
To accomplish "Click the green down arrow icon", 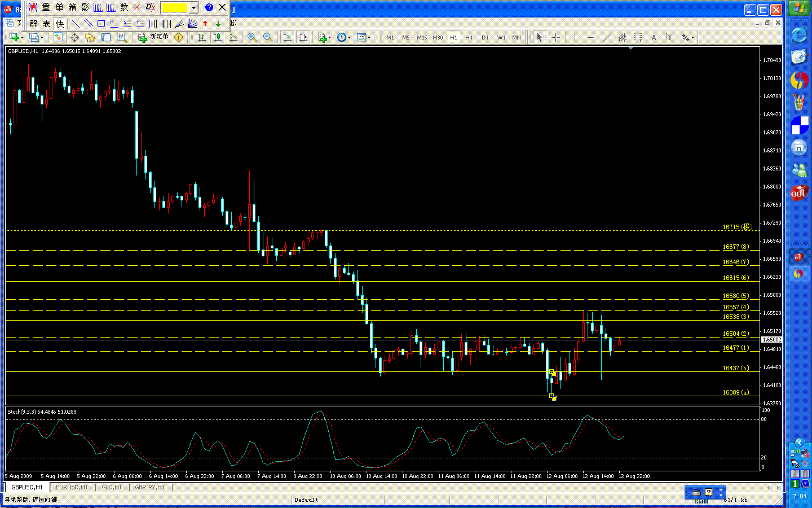I will 218,24.
